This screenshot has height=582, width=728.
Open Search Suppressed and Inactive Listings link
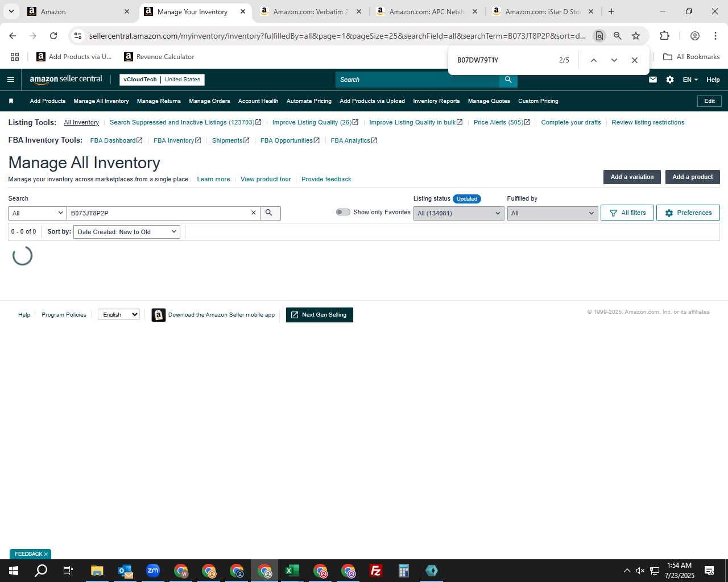(x=185, y=122)
